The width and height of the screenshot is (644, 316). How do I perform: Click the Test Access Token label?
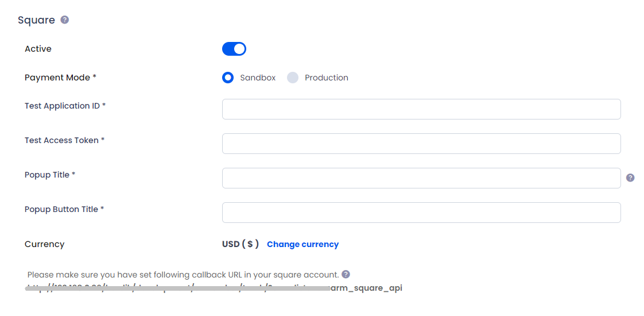(x=64, y=140)
